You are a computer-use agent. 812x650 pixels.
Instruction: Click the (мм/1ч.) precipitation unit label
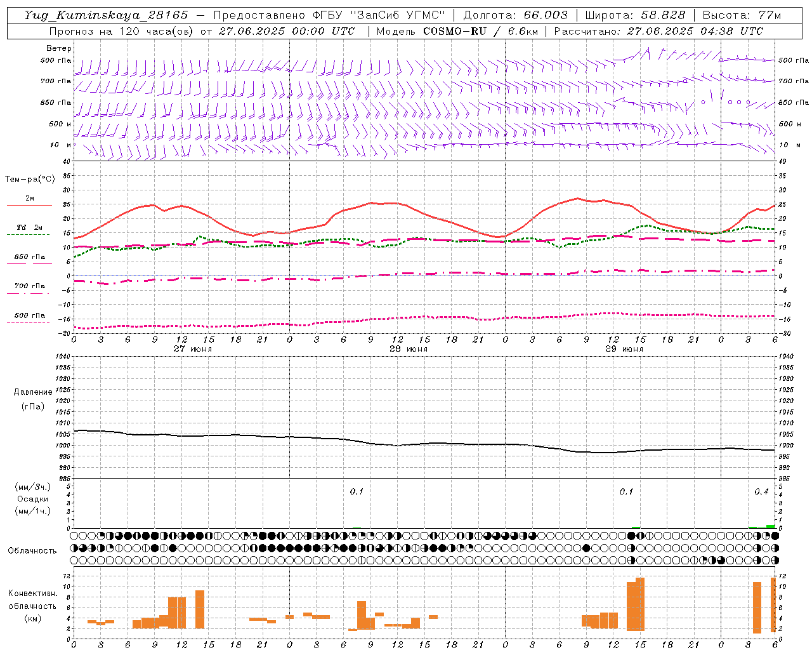[33, 511]
